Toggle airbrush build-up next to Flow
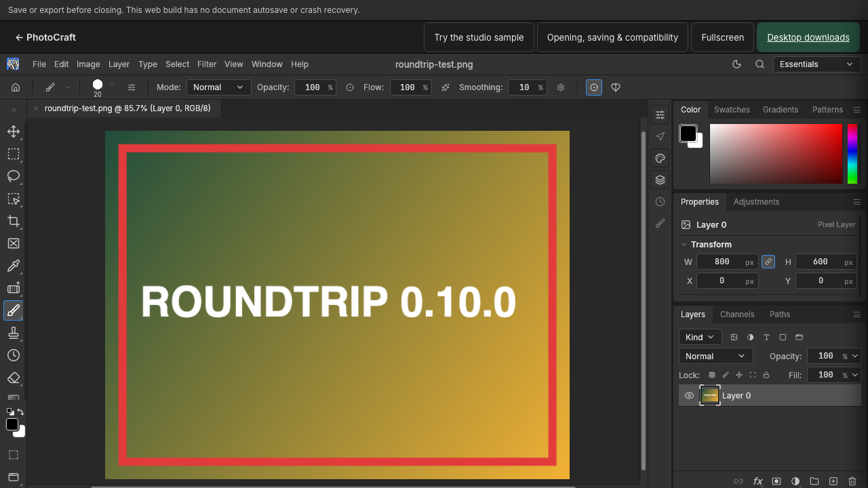 point(446,87)
